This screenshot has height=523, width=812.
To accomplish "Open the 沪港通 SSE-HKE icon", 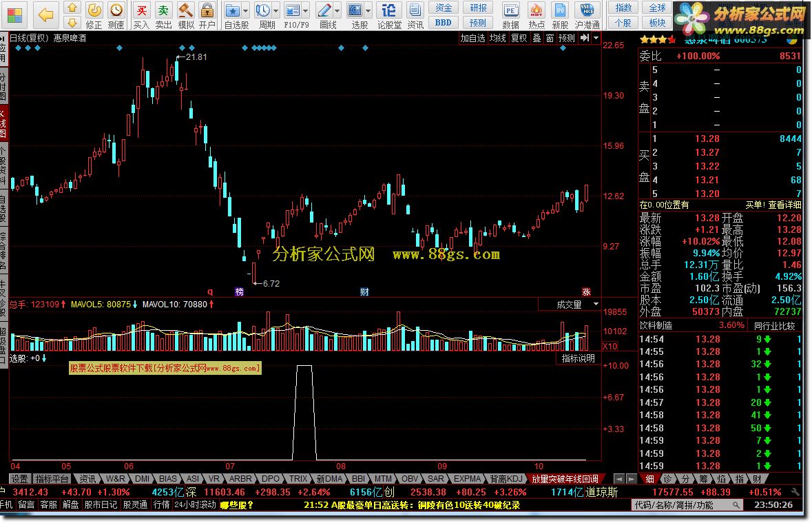I will (587, 15).
